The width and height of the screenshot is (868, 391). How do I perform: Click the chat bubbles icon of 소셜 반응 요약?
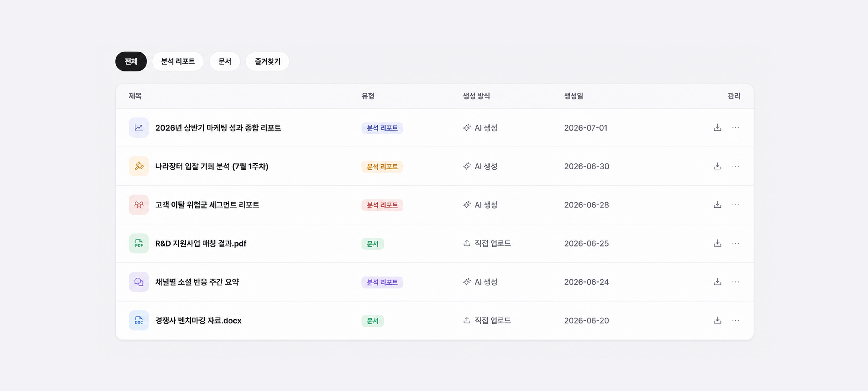139,282
